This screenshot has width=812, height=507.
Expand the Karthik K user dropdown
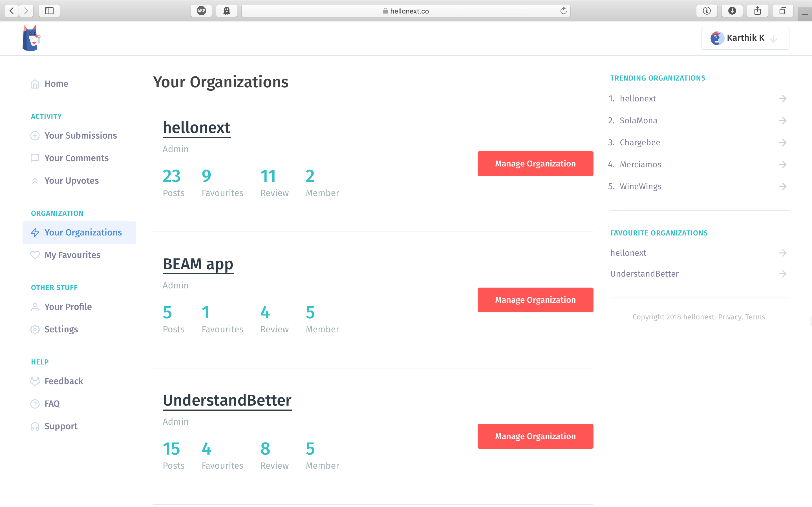pos(745,38)
